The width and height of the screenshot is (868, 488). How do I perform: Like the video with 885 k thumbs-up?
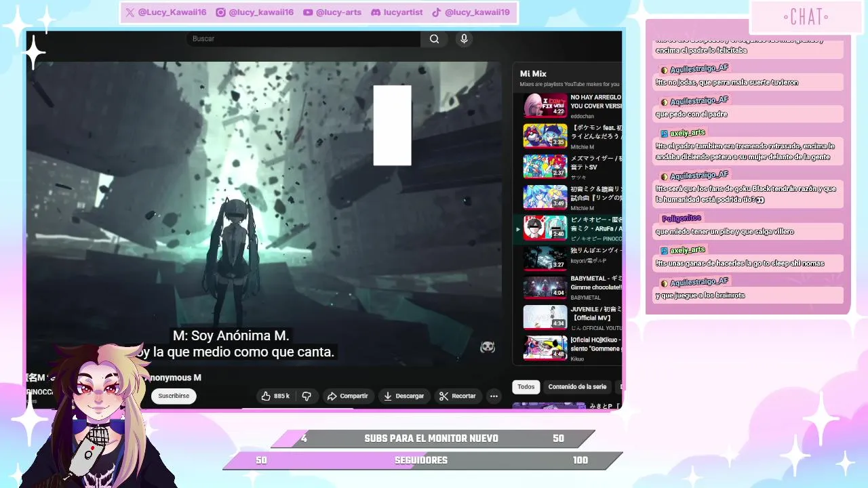[x=275, y=396]
